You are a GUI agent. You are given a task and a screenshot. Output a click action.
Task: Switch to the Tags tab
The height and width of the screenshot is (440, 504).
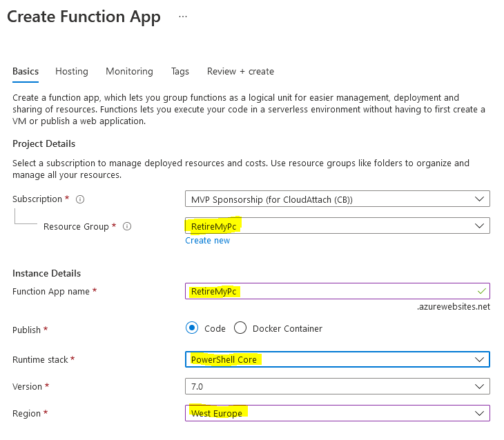[180, 71]
